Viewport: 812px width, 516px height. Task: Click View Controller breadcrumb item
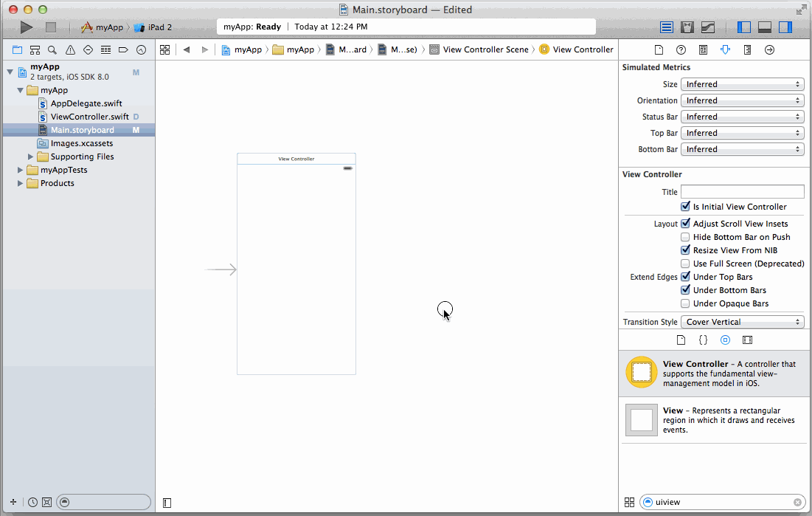tap(576, 49)
